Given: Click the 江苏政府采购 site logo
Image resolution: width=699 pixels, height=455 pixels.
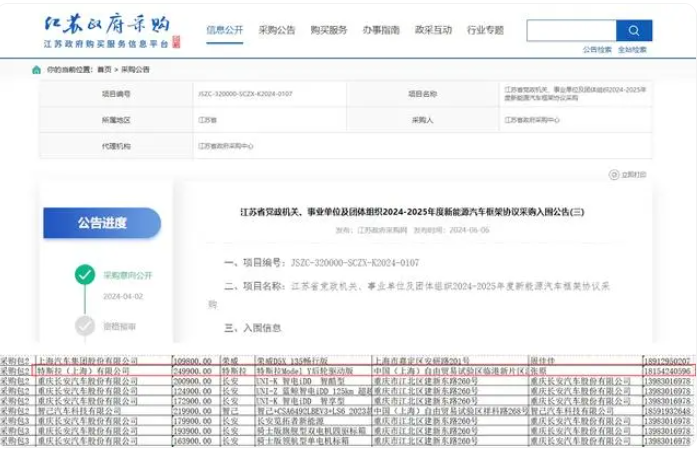Looking at the screenshot, I should (112, 31).
